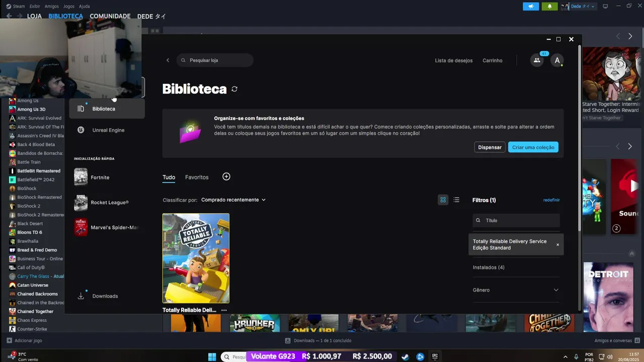Image resolution: width=644 pixels, height=362 pixels.
Task: Open Unreal Engine from the Epic sidebar
Action: (x=107, y=130)
